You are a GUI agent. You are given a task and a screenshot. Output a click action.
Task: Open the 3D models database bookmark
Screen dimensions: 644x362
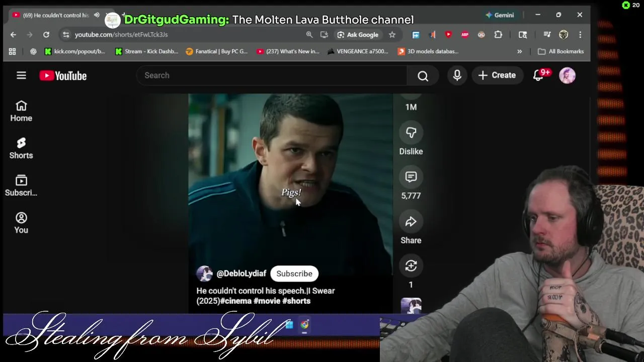click(x=428, y=51)
